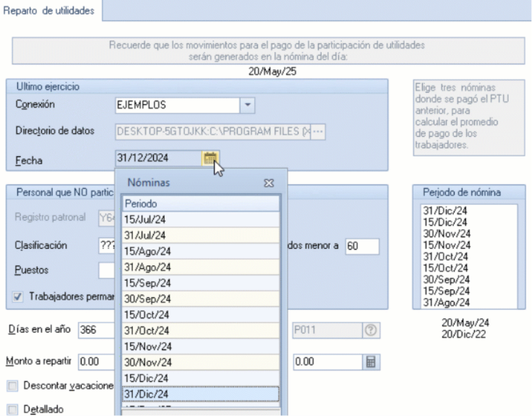Select 31/Dic/24 in Nóminas list
The image size is (532, 416).
coord(201,394)
